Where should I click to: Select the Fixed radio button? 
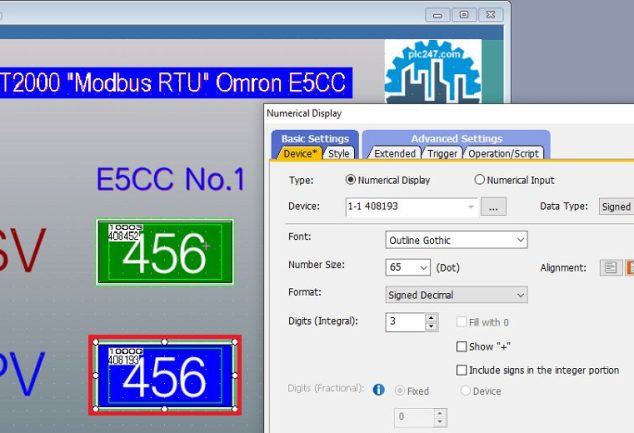pyautogui.click(x=399, y=391)
